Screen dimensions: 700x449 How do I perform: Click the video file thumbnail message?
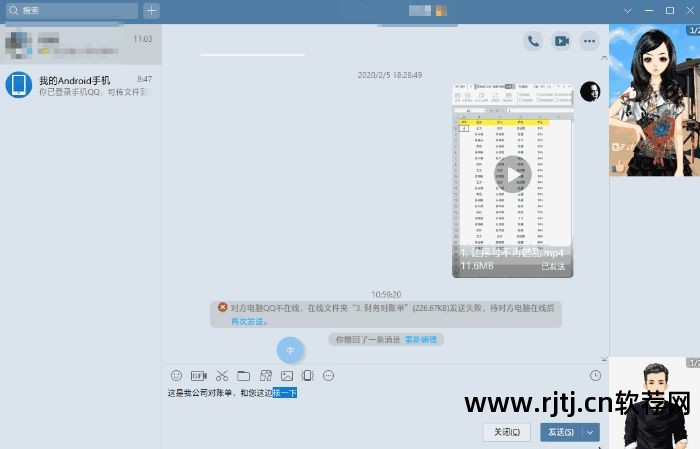click(x=512, y=180)
